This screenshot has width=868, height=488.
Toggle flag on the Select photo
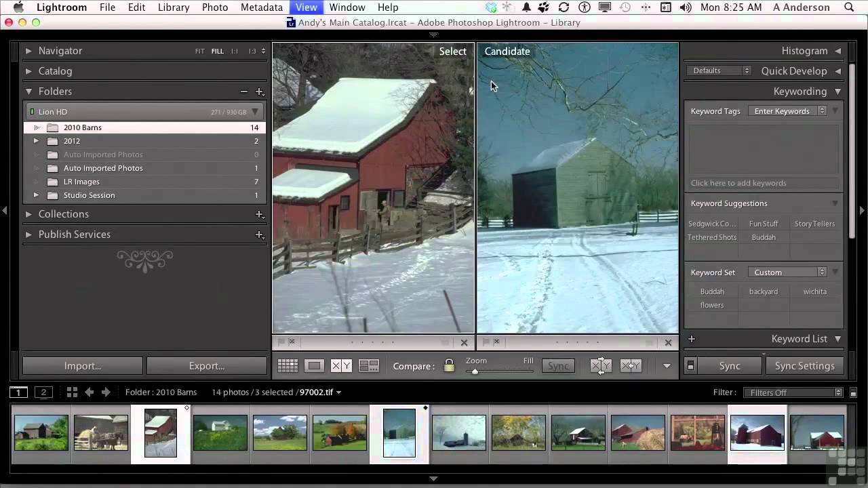[281, 342]
